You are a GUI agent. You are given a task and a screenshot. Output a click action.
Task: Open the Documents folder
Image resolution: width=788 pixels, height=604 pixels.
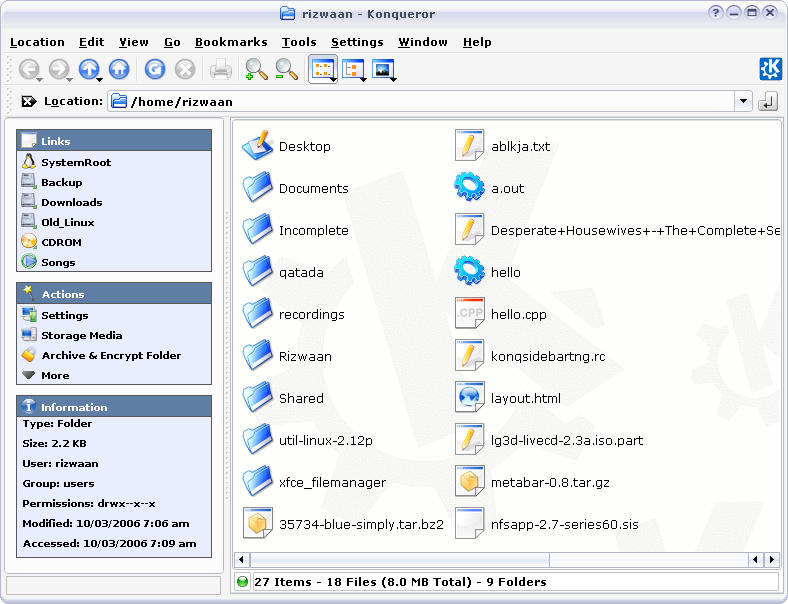296,188
